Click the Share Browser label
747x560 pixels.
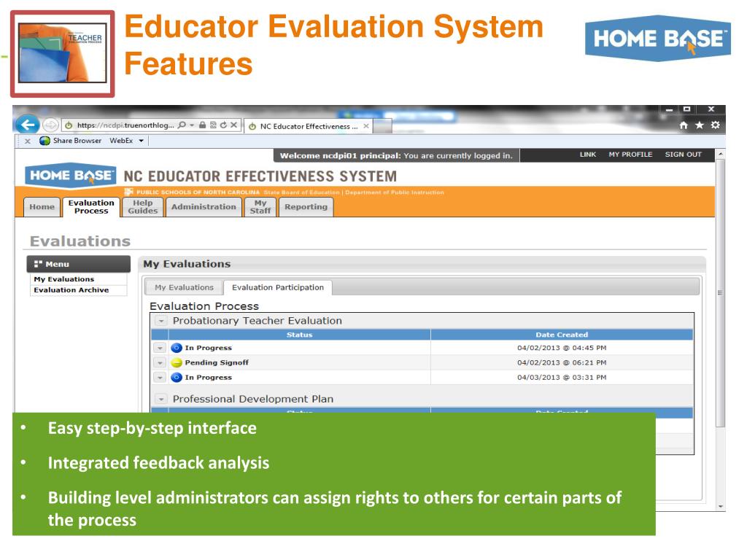tap(77, 141)
